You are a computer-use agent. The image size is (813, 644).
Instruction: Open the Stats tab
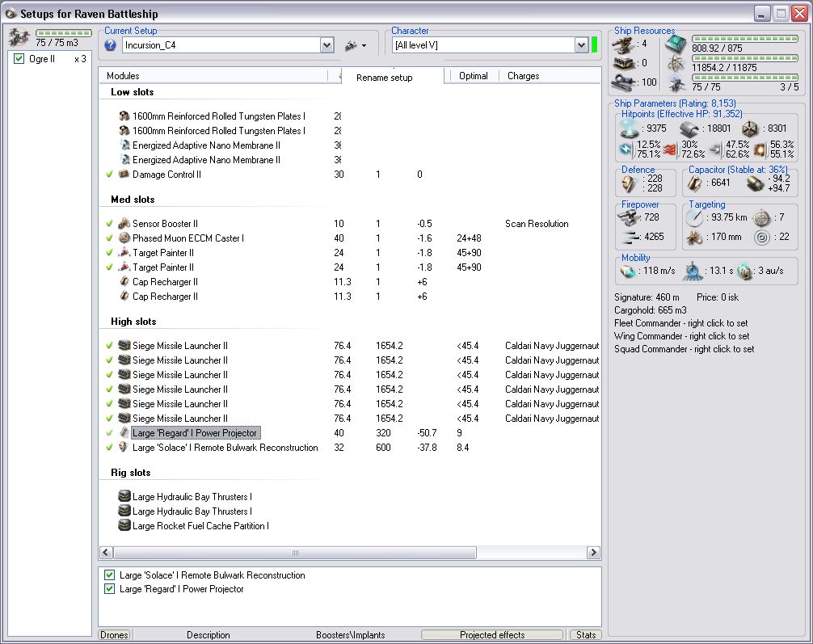(x=586, y=634)
